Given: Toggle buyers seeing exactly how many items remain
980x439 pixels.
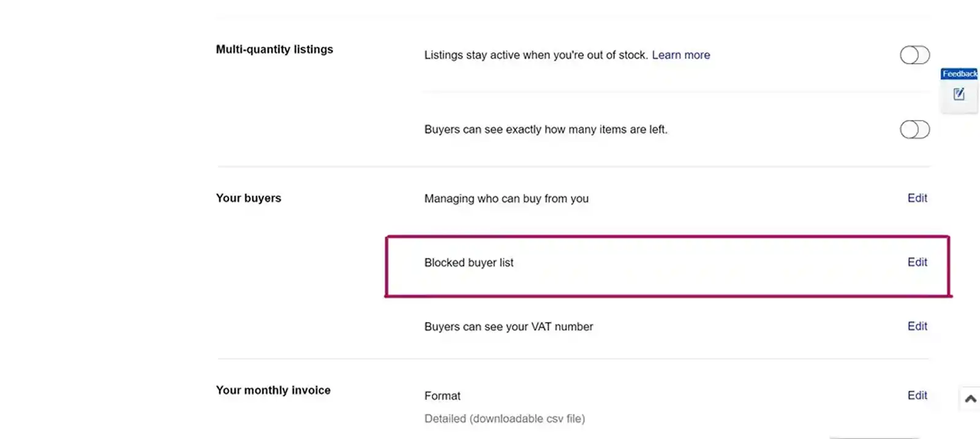Looking at the screenshot, I should pyautogui.click(x=914, y=130).
